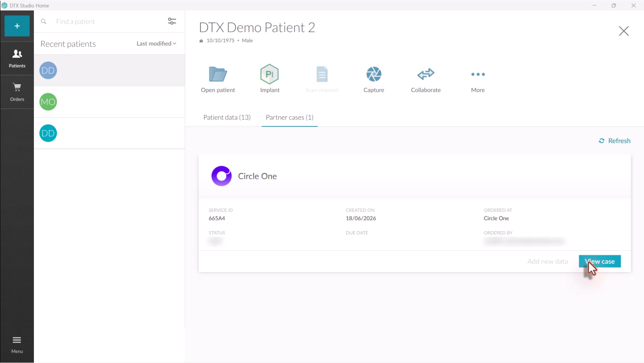Click the DTX Demo Patient 2 heading
The height and width of the screenshot is (363, 644).
pos(257,28)
